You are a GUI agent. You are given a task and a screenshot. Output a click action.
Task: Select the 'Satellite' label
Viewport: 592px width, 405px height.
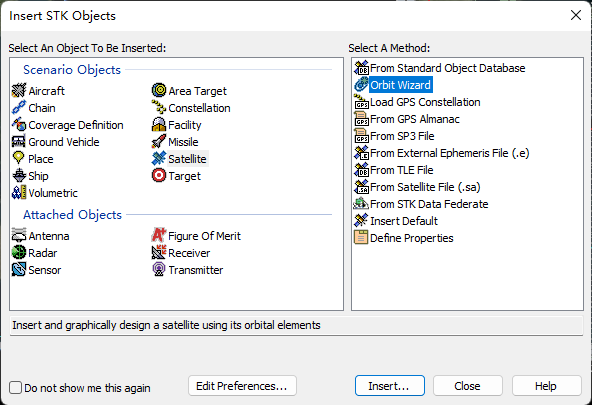point(187,159)
